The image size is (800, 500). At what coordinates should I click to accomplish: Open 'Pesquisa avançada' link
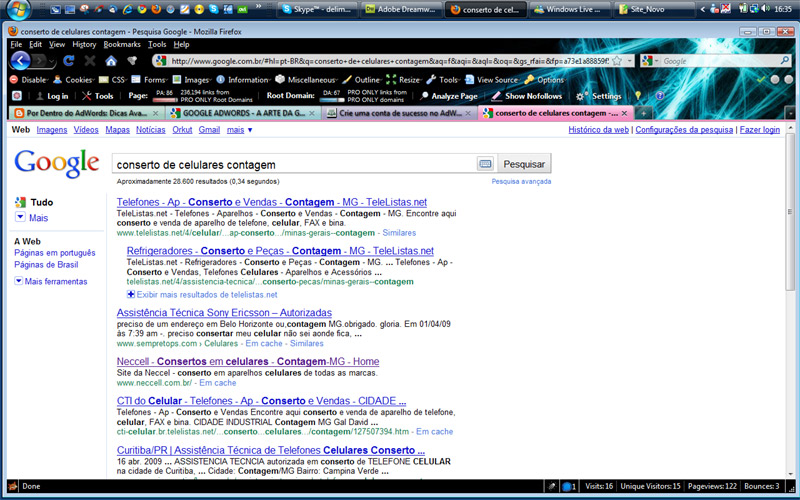pyautogui.click(x=521, y=181)
